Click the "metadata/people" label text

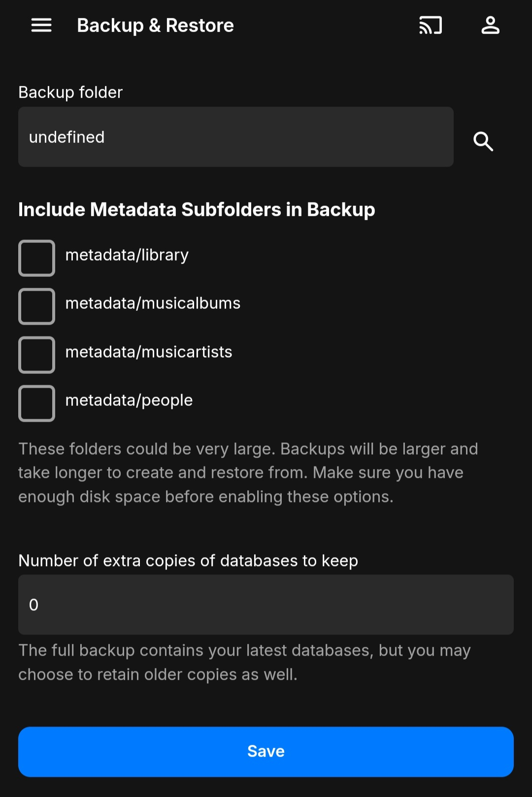pos(129,400)
